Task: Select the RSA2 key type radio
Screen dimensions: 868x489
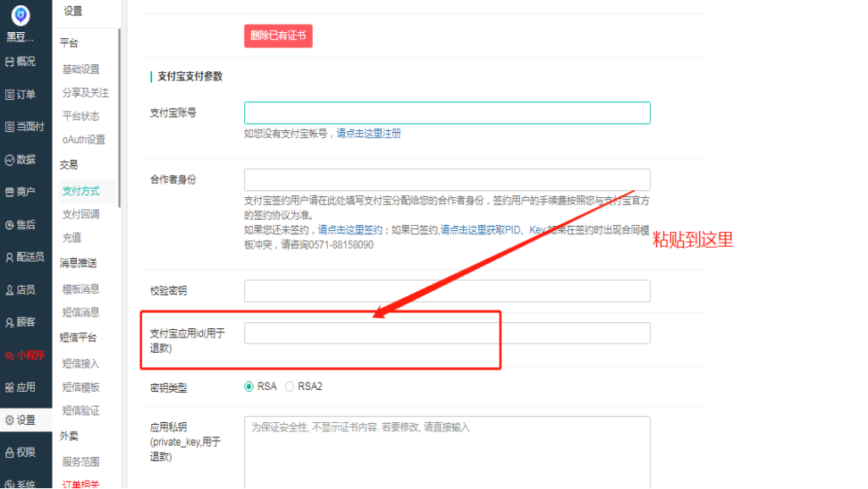Action: 290,387
